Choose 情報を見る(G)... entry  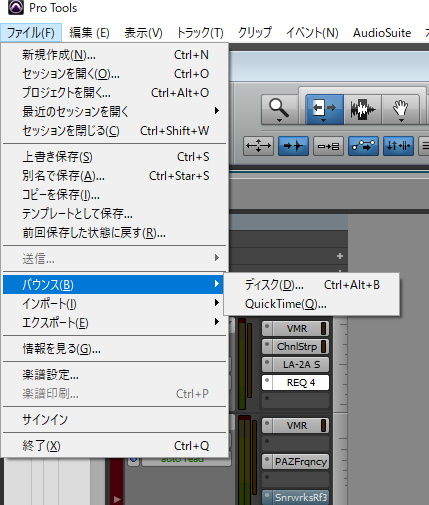tap(115, 349)
